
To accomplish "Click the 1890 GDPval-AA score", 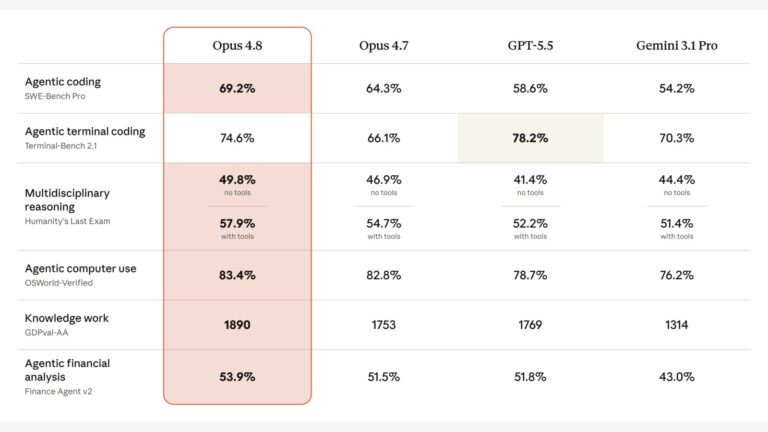I will pyautogui.click(x=237, y=325).
